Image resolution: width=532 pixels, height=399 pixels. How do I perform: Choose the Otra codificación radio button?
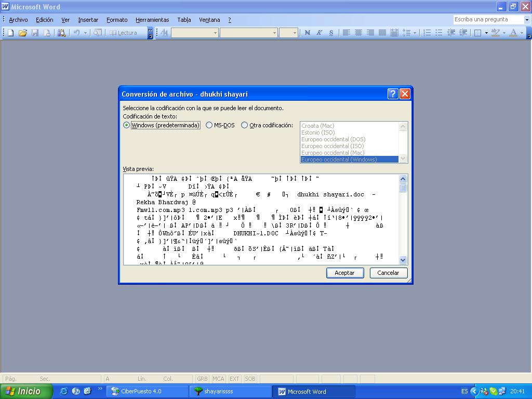[x=245, y=125]
